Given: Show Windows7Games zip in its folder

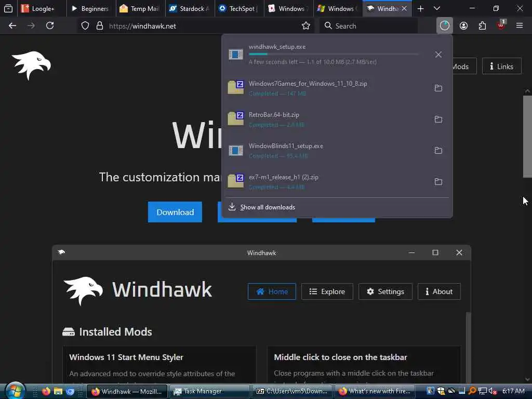Looking at the screenshot, I should (x=438, y=88).
